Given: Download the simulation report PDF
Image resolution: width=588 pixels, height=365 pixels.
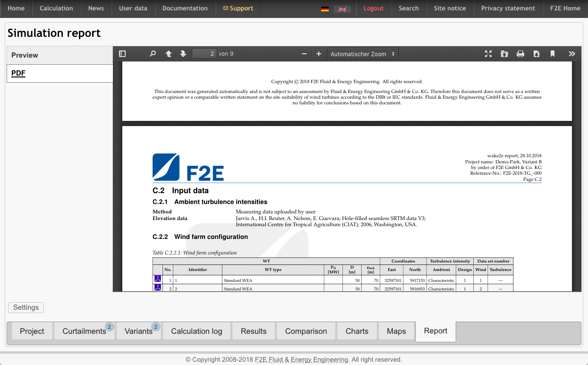Looking at the screenshot, I should pyautogui.click(x=536, y=53).
